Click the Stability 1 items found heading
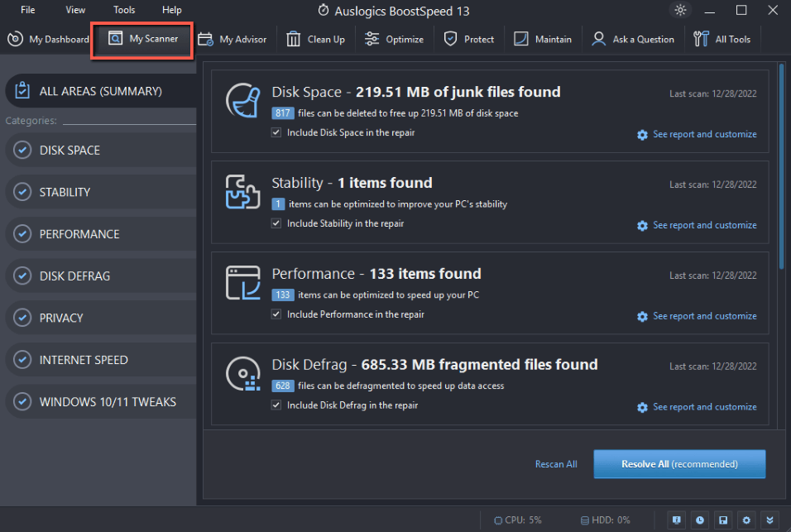 (352, 183)
